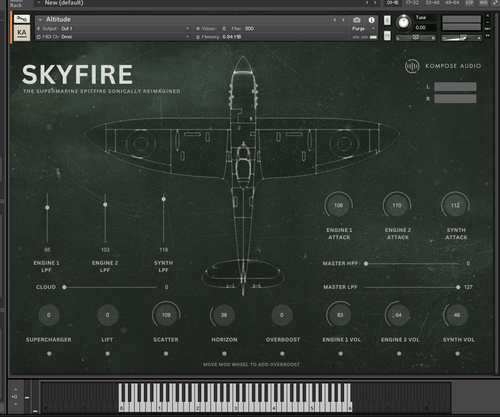Click the Synth Vol knob
The width and height of the screenshot is (500, 417).
(x=457, y=315)
